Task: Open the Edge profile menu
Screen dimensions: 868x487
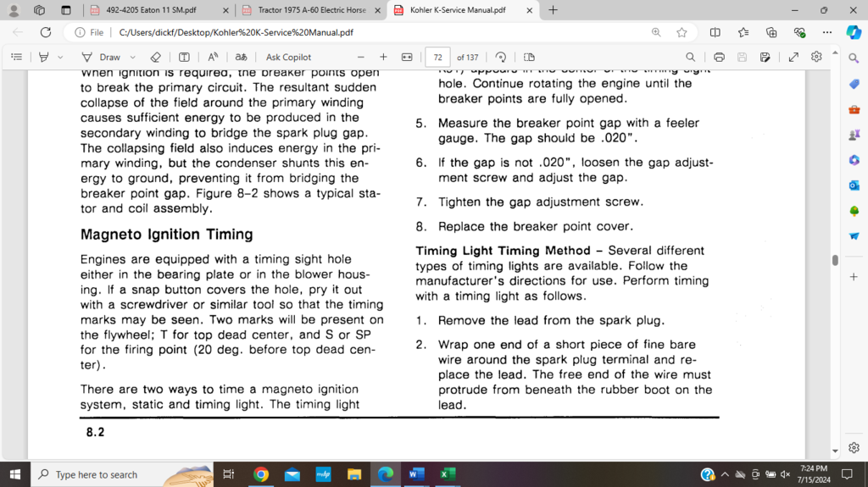Action: tap(14, 10)
